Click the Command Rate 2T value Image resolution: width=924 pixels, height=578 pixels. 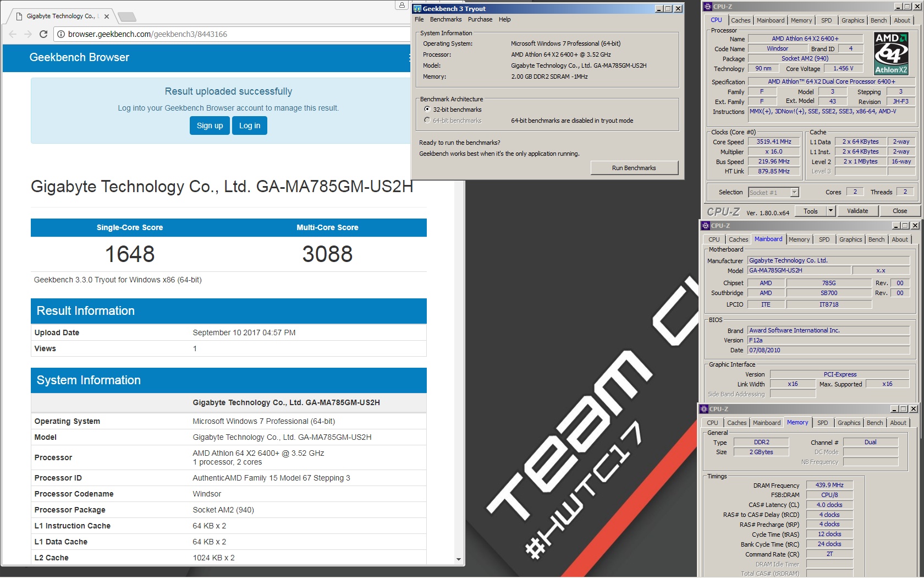pos(829,554)
